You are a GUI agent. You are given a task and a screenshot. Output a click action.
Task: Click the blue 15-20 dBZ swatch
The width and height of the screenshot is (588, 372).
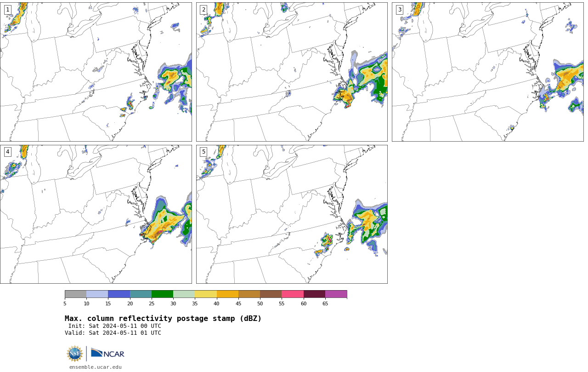[119, 294]
